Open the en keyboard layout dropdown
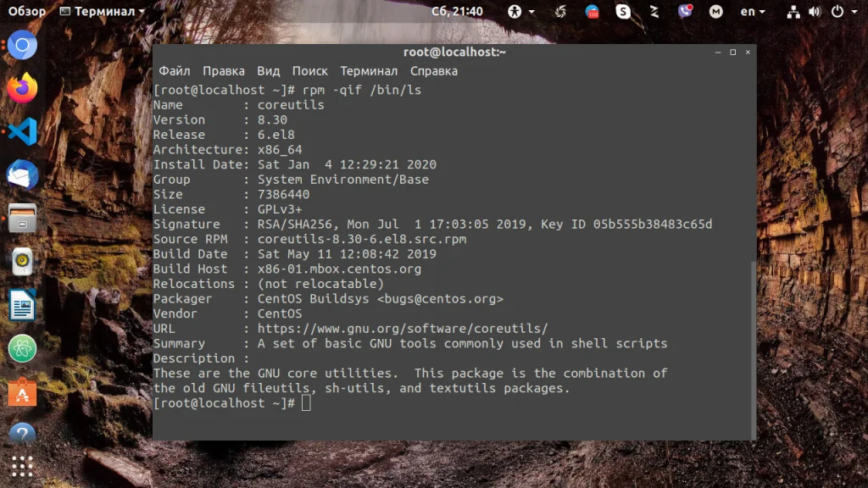 pos(753,11)
